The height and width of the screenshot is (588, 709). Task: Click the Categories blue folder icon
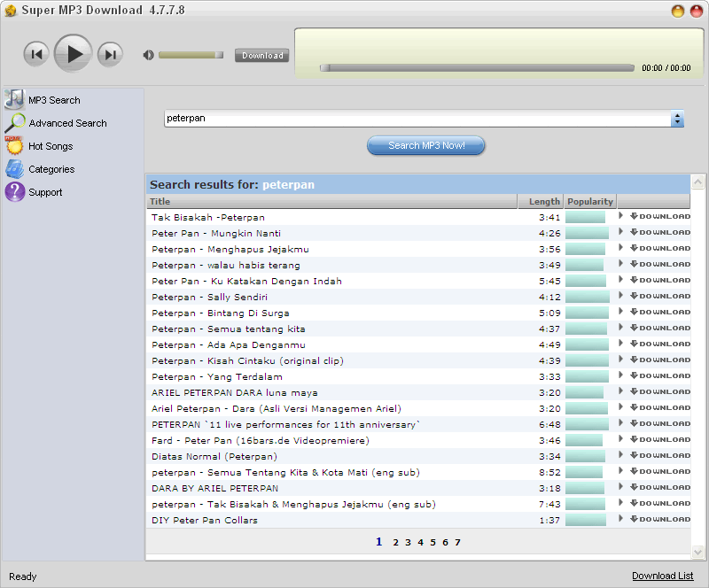coord(14,169)
